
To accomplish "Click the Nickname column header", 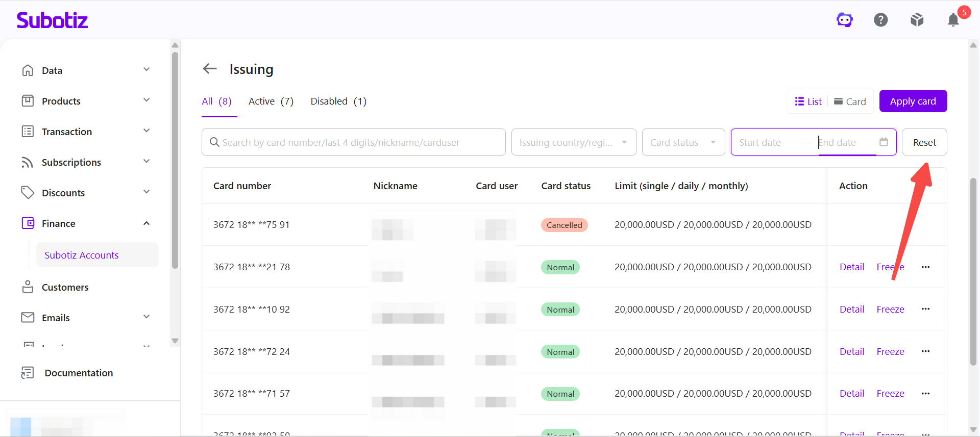I will point(395,186).
